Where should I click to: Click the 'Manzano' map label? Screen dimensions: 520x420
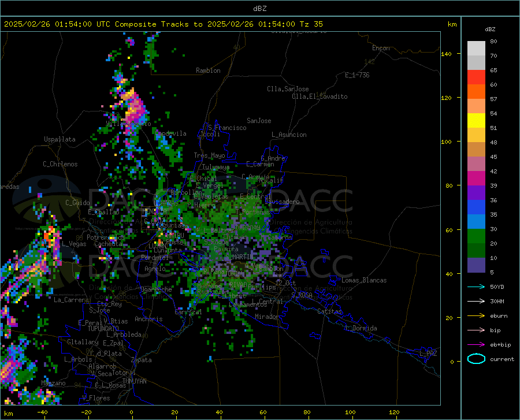pyautogui.click(x=53, y=383)
